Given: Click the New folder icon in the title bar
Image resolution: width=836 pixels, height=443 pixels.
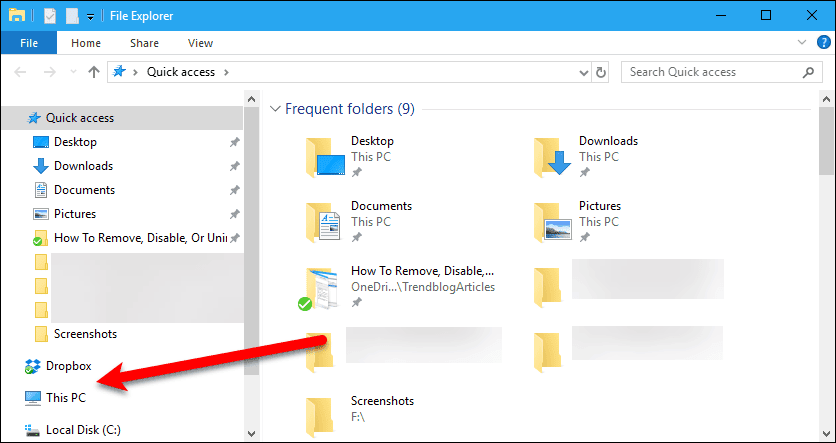Looking at the screenshot, I should click(x=73, y=15).
